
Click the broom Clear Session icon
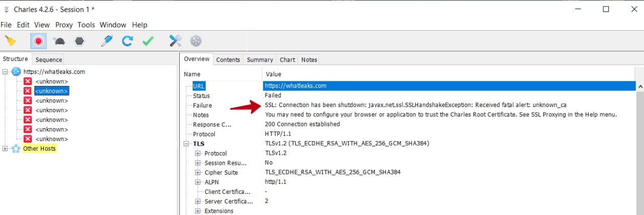click(x=11, y=41)
